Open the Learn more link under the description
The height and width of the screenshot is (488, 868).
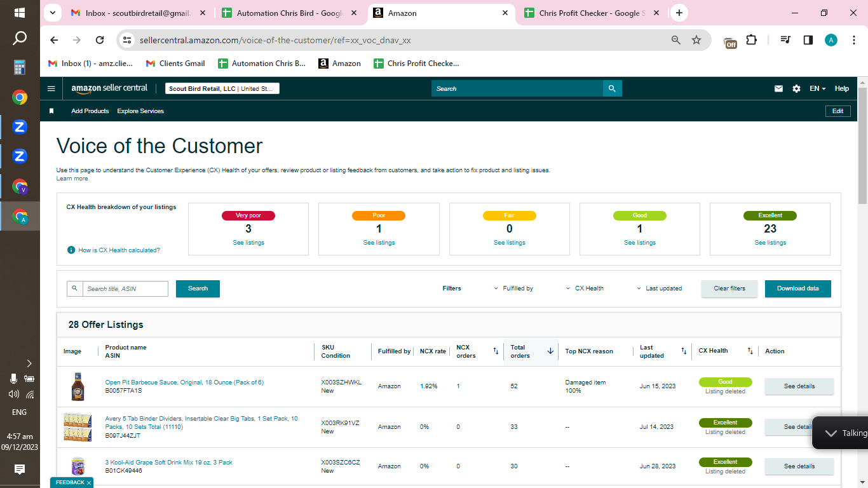(x=72, y=179)
